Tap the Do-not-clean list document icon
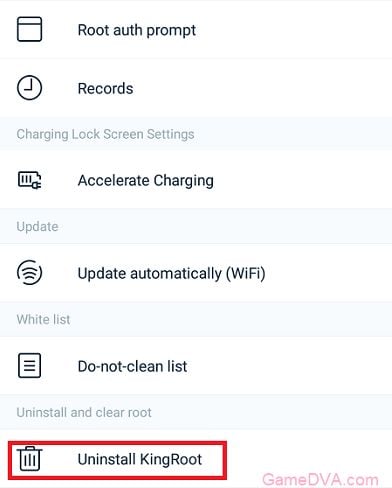Screen dimensions: 392x488 coord(29,366)
